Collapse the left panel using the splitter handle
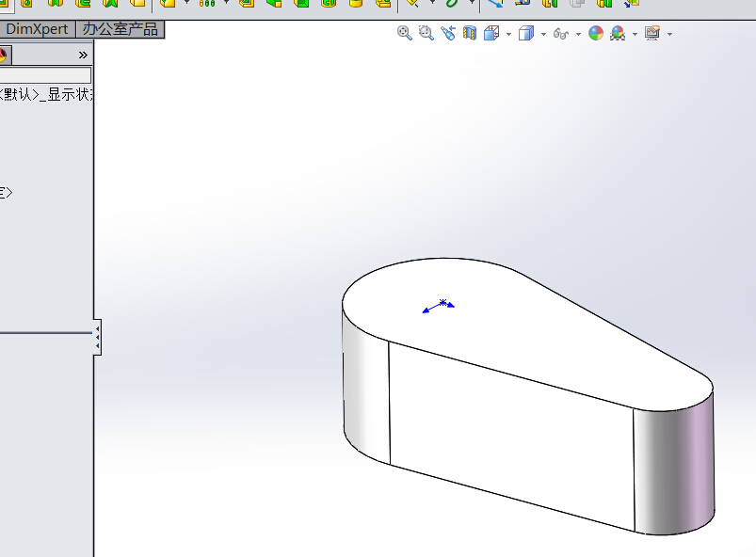 point(97,337)
